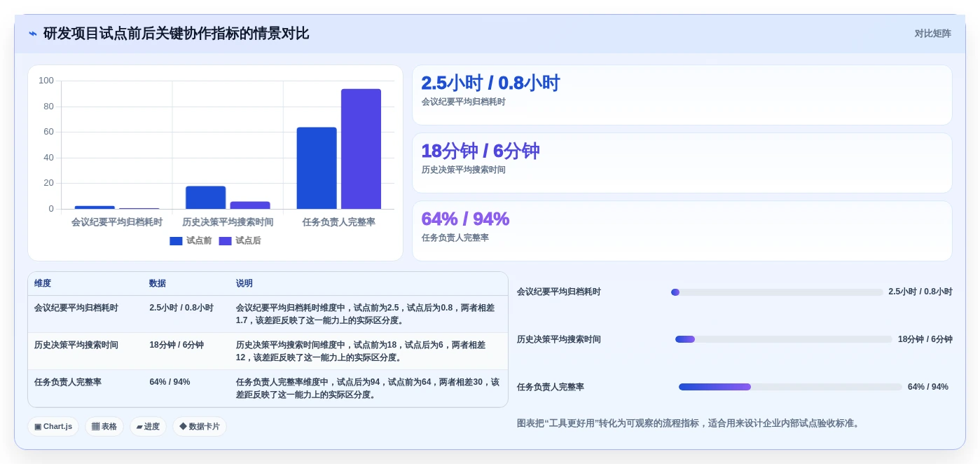Click the 试点后 bar for 历史决策平均搜索时间
980x464 pixels.
click(x=250, y=205)
